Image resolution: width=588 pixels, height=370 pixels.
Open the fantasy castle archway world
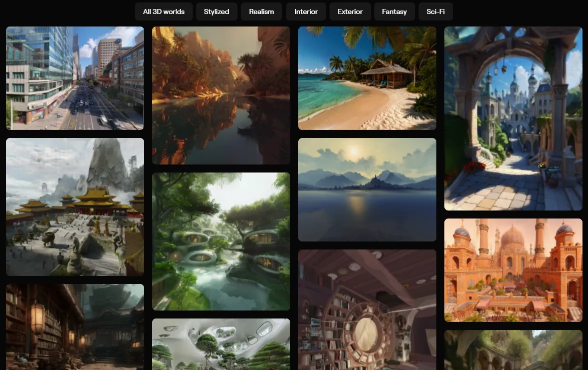click(x=513, y=118)
